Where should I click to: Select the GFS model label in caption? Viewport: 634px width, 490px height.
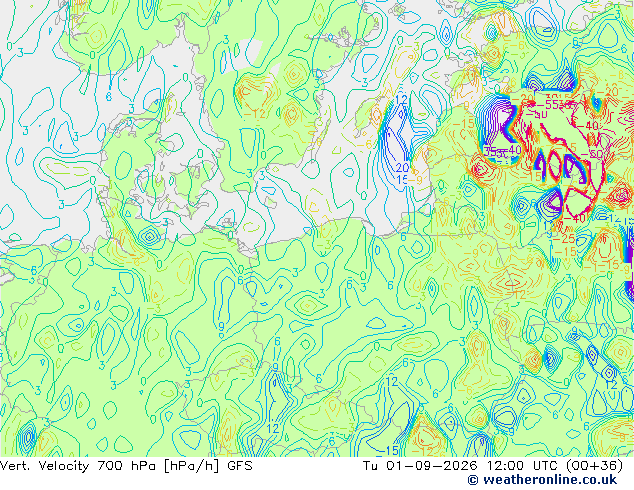pyautogui.click(x=240, y=466)
